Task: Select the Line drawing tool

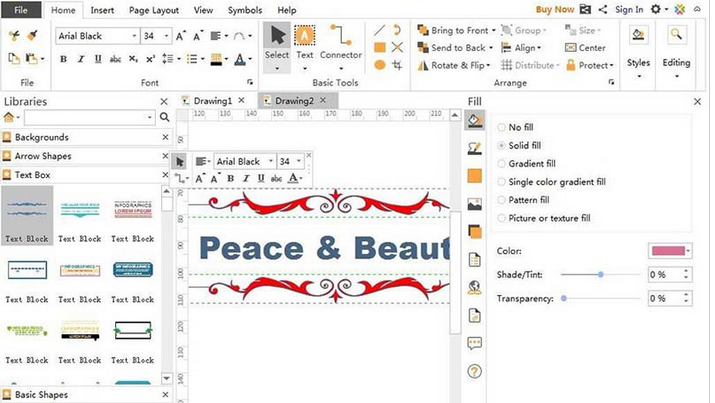Action: click(379, 31)
